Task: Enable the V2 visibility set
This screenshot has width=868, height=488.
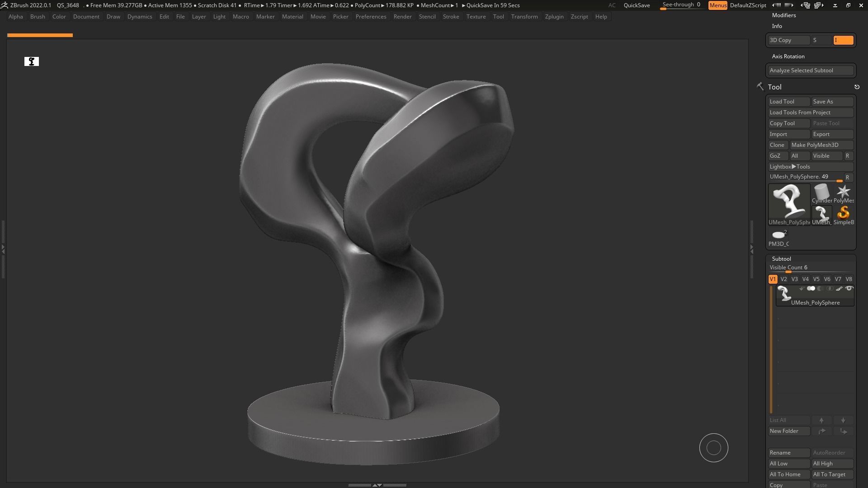Action: tap(783, 279)
